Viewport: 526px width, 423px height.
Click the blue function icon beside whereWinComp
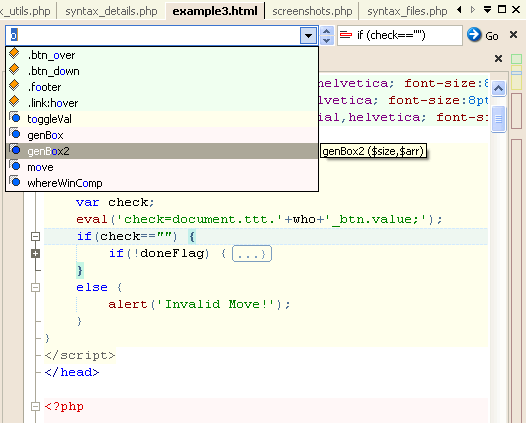pyautogui.click(x=15, y=181)
